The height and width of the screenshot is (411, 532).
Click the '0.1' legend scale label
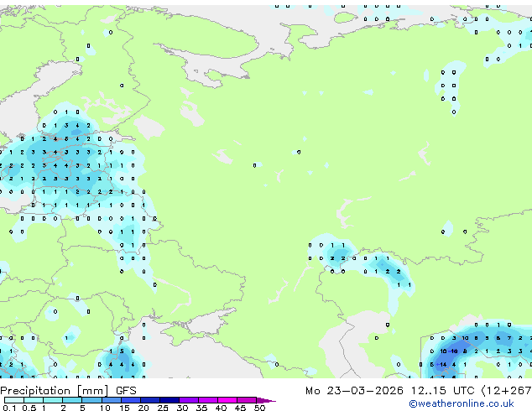[9, 408]
